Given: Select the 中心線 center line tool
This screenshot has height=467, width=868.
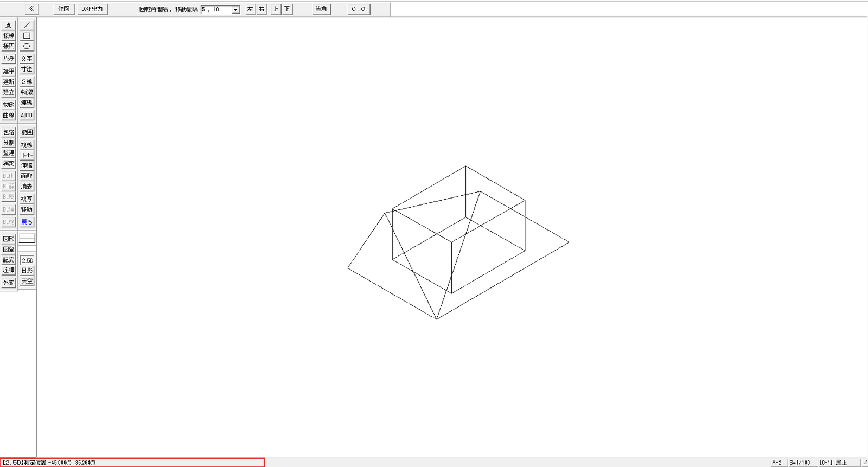Looking at the screenshot, I should [27, 92].
